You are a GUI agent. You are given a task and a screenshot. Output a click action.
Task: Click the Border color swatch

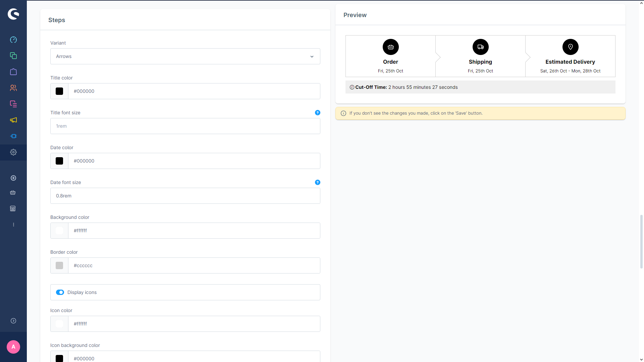click(59, 265)
